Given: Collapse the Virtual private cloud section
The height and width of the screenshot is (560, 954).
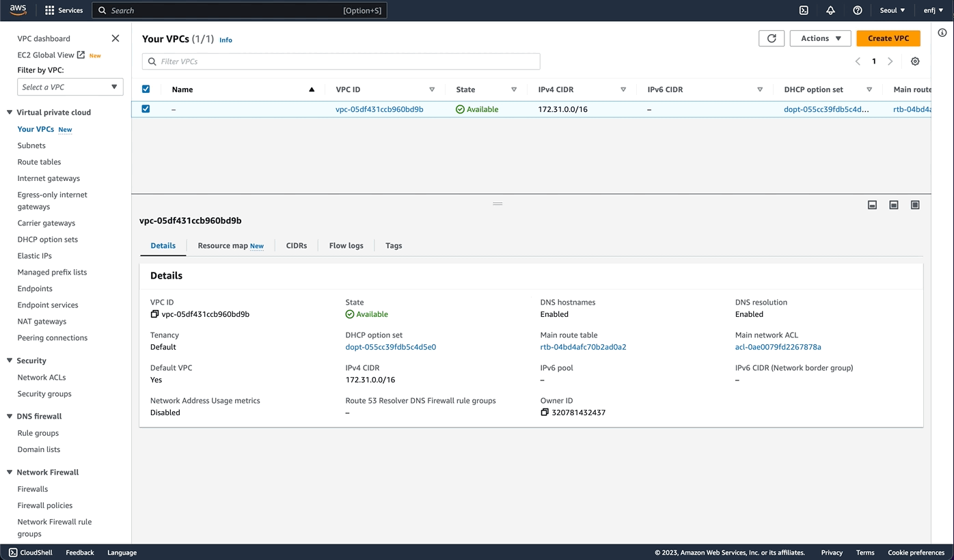Looking at the screenshot, I should [10, 113].
